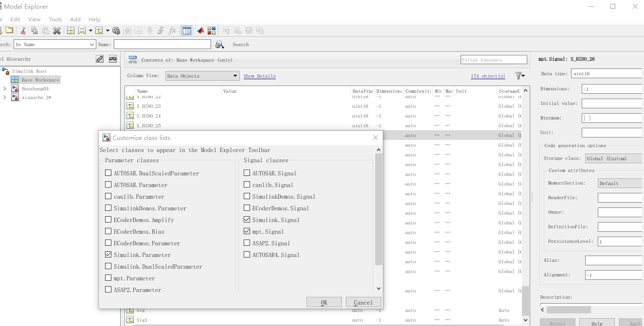
Task: Click OK in the Customize class lists dialog
Action: point(324,302)
